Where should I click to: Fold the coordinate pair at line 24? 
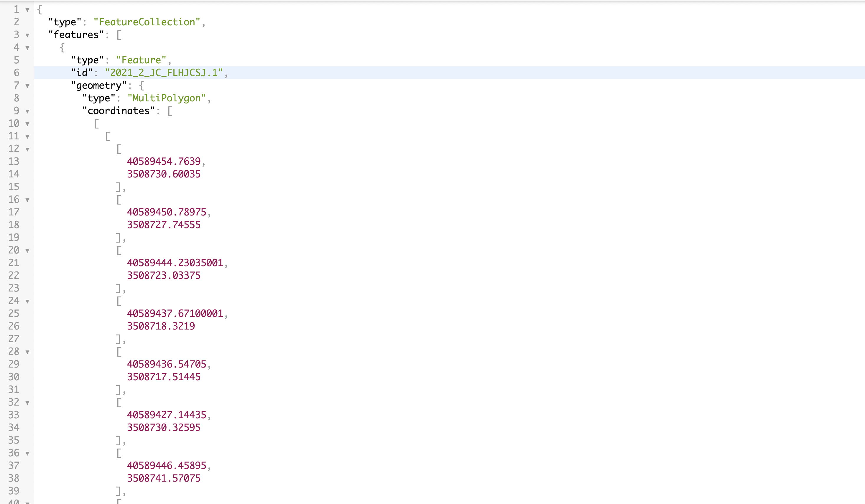27,302
